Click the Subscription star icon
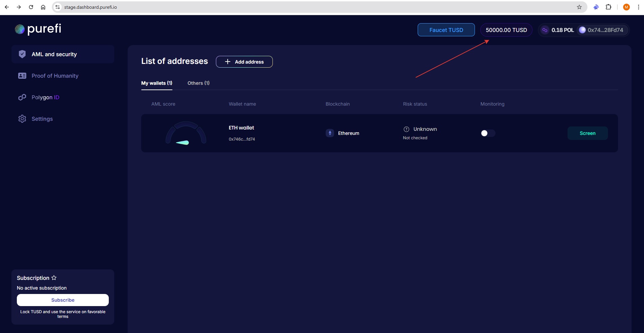The height and width of the screenshot is (333, 644). [x=54, y=278]
